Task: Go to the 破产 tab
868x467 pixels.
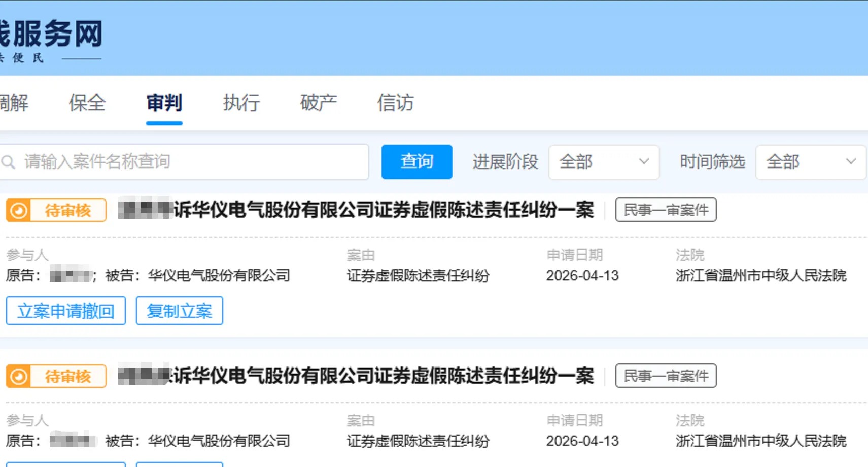Action: point(319,103)
